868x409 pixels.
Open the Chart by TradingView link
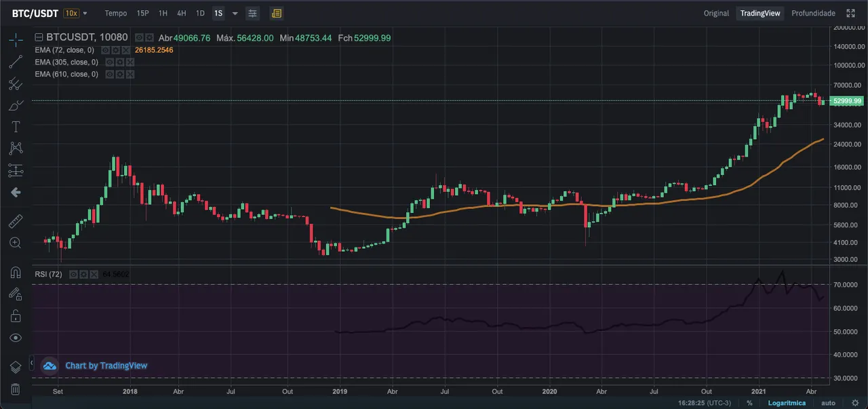[106, 366]
